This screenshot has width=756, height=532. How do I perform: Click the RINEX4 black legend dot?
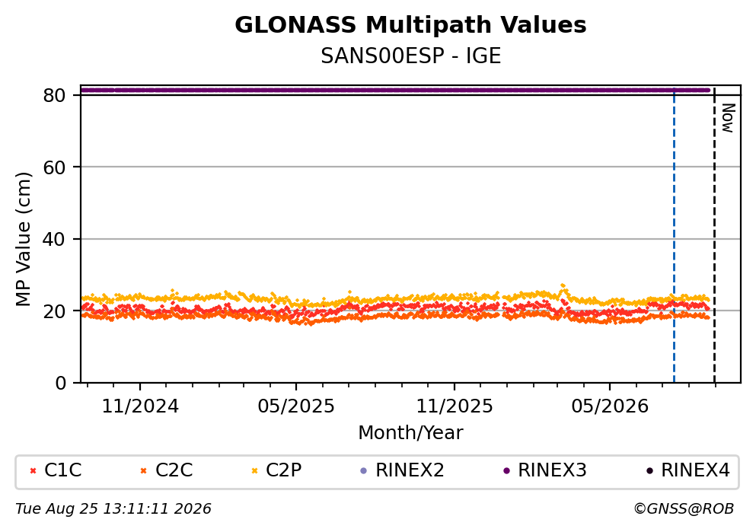click(x=649, y=471)
